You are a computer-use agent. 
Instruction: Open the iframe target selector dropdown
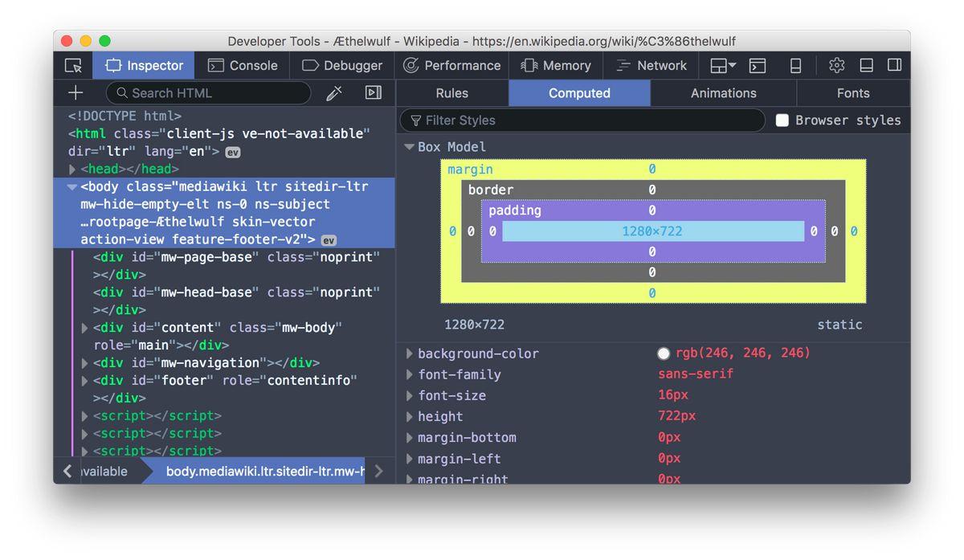(x=723, y=66)
